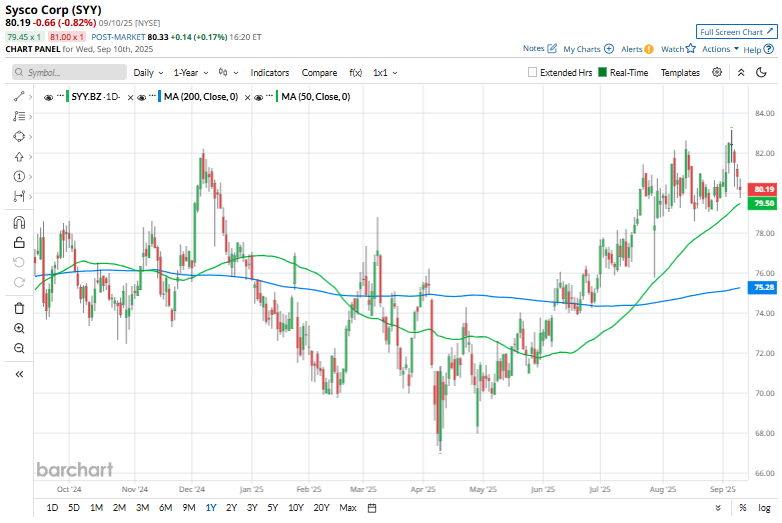Select the shapes drawing tool
The image size is (782, 523).
click(x=19, y=136)
